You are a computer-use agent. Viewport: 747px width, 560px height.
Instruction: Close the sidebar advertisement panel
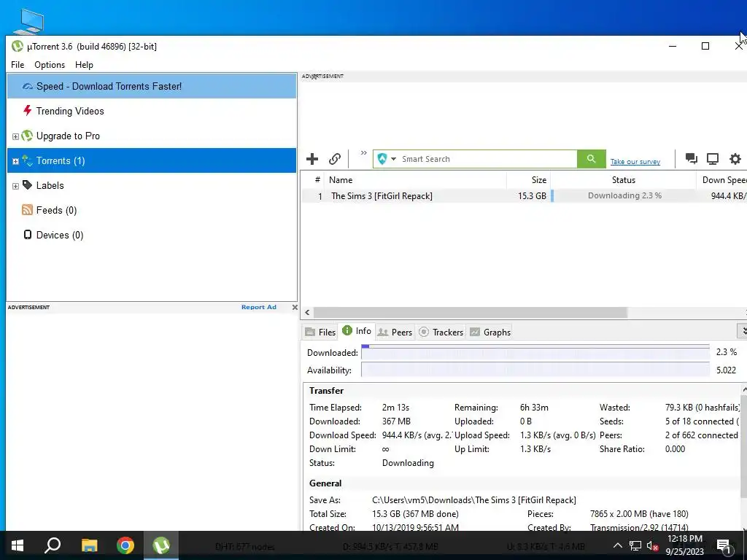coord(295,307)
